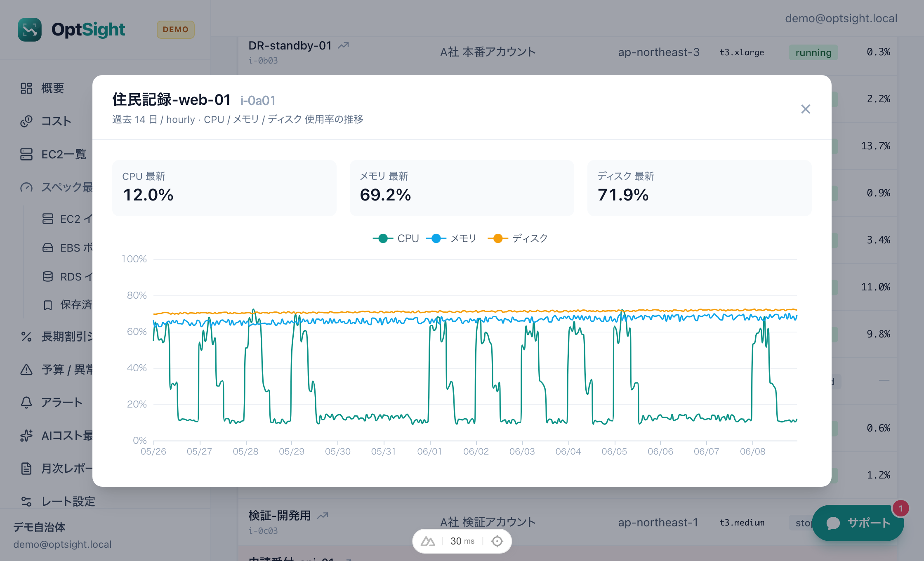Click 検証-開発用 instance name
Image resolution: width=924 pixels, height=561 pixels.
pyautogui.click(x=280, y=515)
